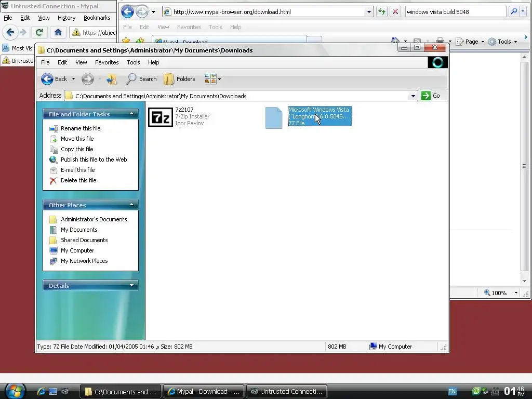The width and height of the screenshot is (532, 399).
Task: Open the IE Tools gear menu
Action: pos(503,42)
